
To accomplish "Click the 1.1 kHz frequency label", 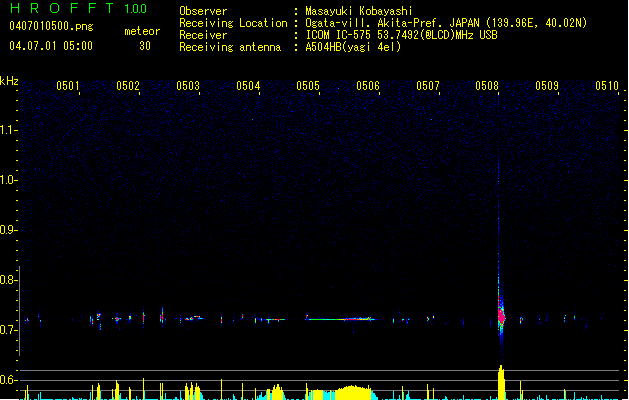I will [8, 130].
